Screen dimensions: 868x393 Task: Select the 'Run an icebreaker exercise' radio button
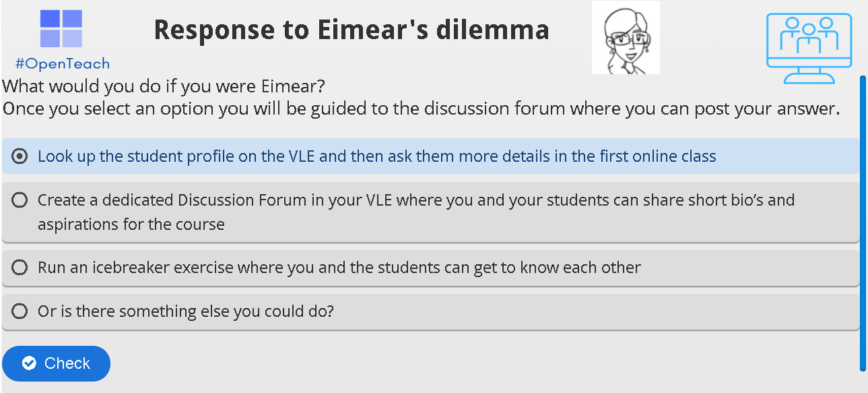(x=20, y=268)
